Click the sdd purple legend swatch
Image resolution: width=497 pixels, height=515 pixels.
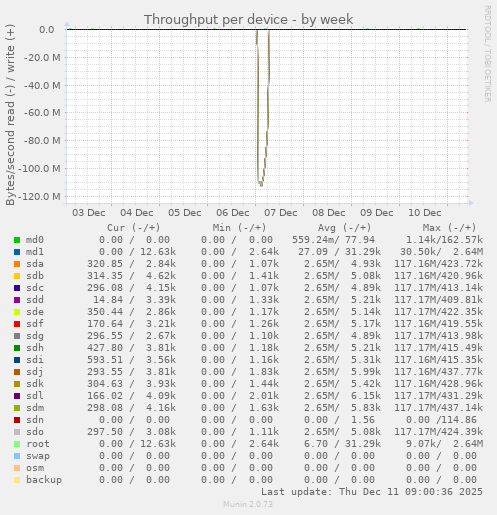tap(17, 300)
